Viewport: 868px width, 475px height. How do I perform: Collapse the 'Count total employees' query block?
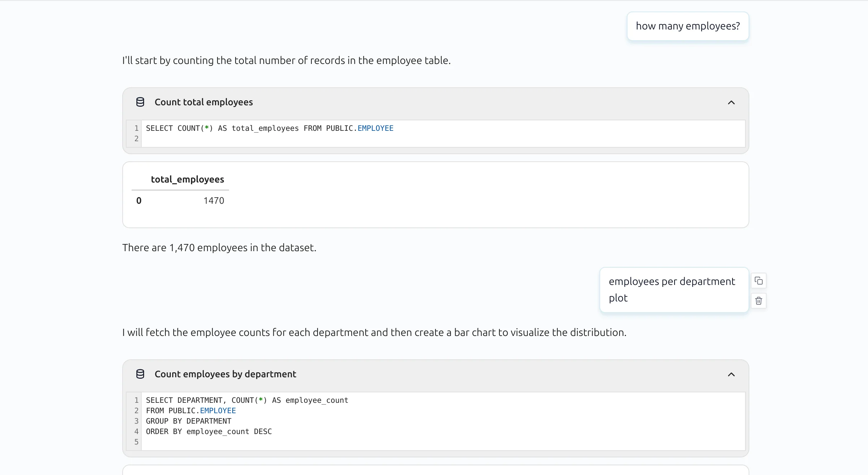[x=731, y=103]
